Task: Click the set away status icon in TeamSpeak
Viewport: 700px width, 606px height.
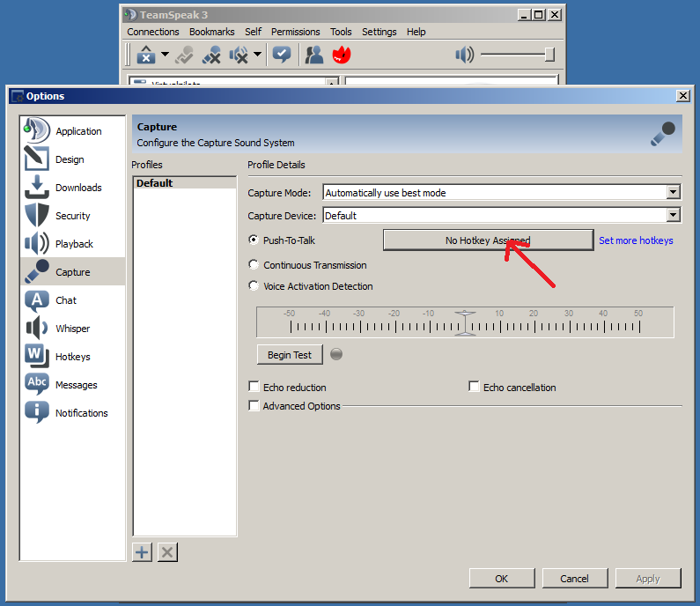Action: pos(282,55)
